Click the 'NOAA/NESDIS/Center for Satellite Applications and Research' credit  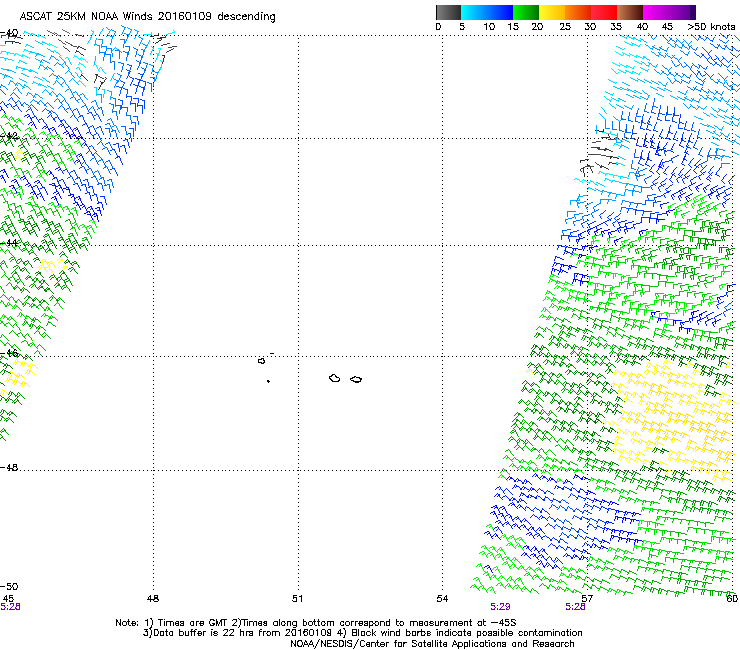coord(432,644)
